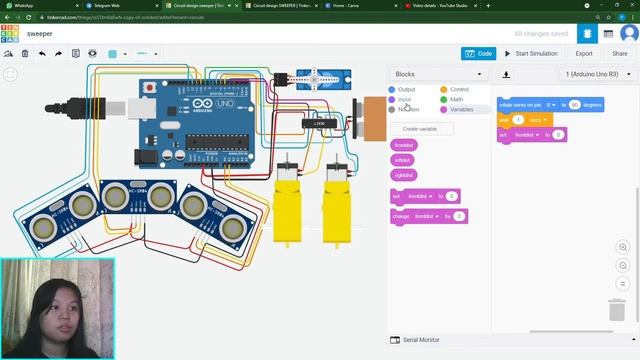Click value field of change block
Screen dimensions: 640x360
coord(459,216)
